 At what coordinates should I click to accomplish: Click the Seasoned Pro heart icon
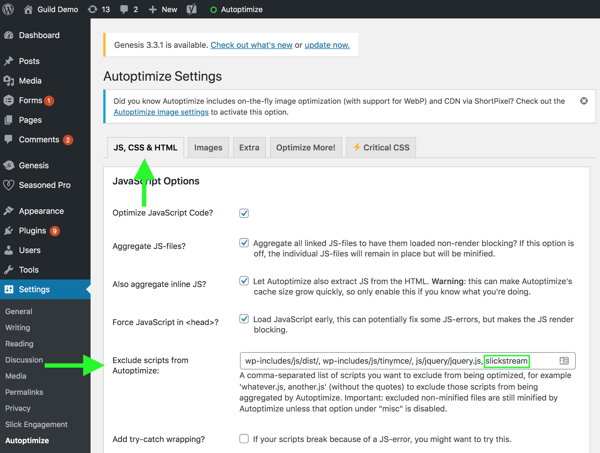(x=9, y=185)
